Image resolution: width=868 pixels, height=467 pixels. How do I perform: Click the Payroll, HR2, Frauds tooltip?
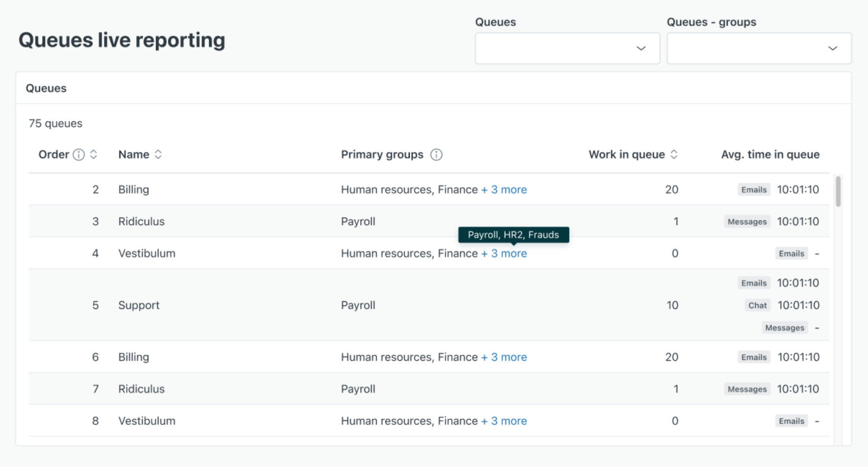513,235
